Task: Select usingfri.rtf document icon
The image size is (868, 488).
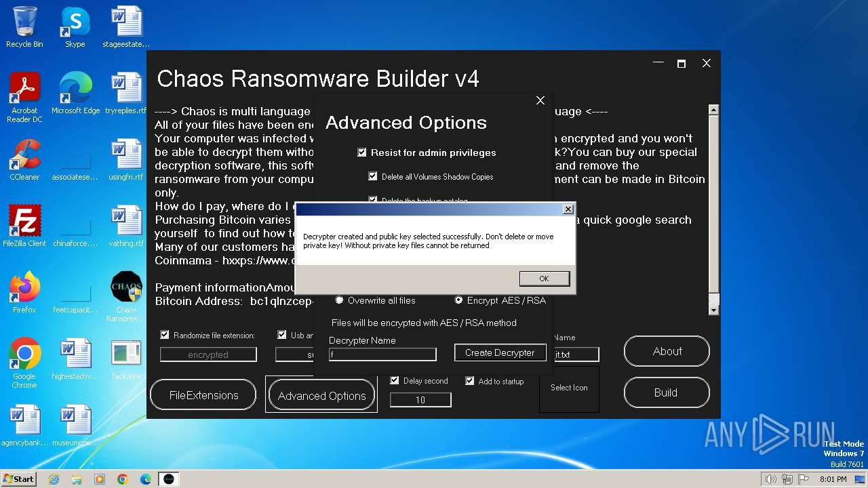Action: [126, 160]
